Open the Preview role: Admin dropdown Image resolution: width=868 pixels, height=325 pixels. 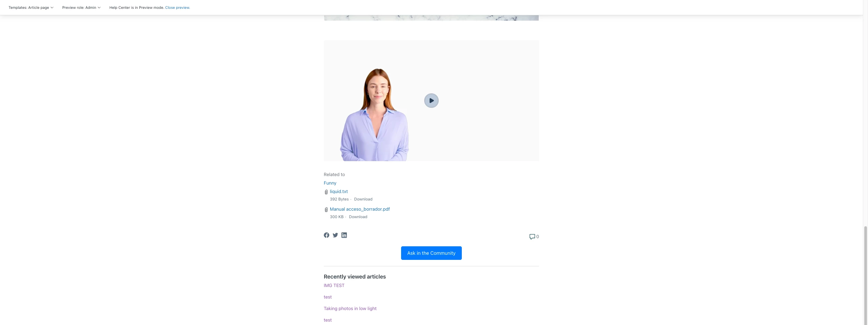coord(81,7)
